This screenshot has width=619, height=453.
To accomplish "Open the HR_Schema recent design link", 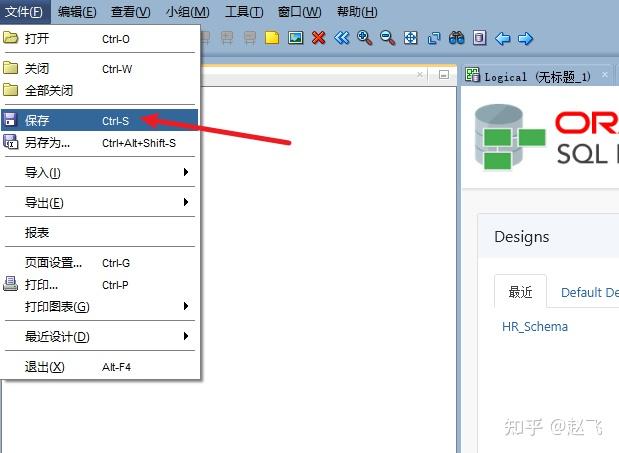I will (535, 326).
